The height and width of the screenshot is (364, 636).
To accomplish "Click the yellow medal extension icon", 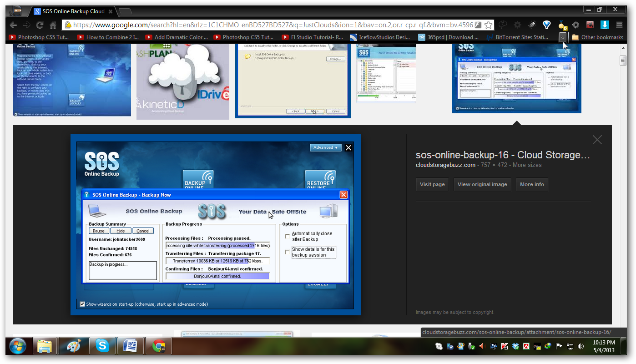I will 562,25.
